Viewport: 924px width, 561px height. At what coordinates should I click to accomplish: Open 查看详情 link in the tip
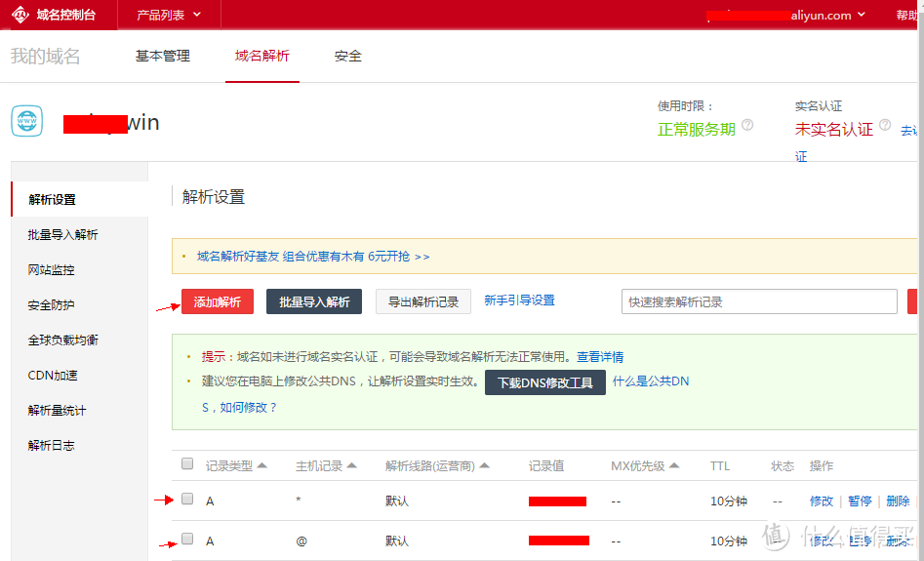click(x=600, y=356)
